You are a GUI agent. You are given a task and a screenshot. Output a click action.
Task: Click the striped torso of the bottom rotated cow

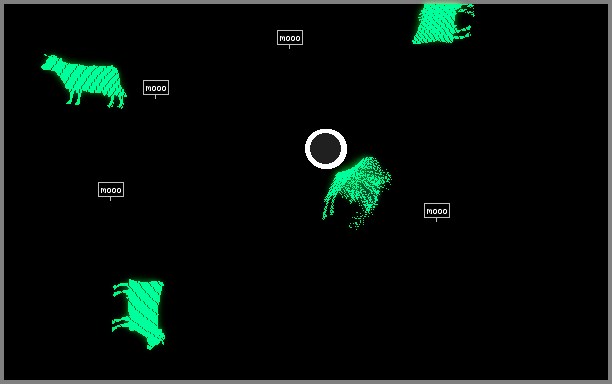pos(145,308)
